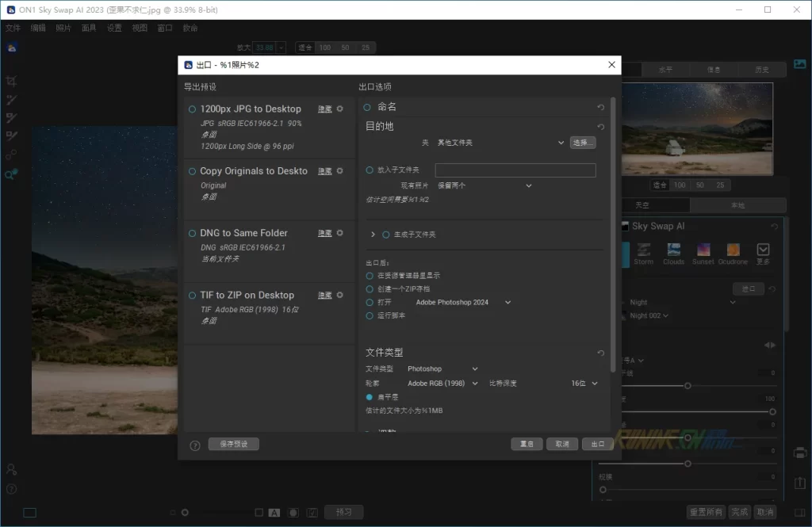Open the Adobe Photoshop 2024 application dropdown

[464, 302]
